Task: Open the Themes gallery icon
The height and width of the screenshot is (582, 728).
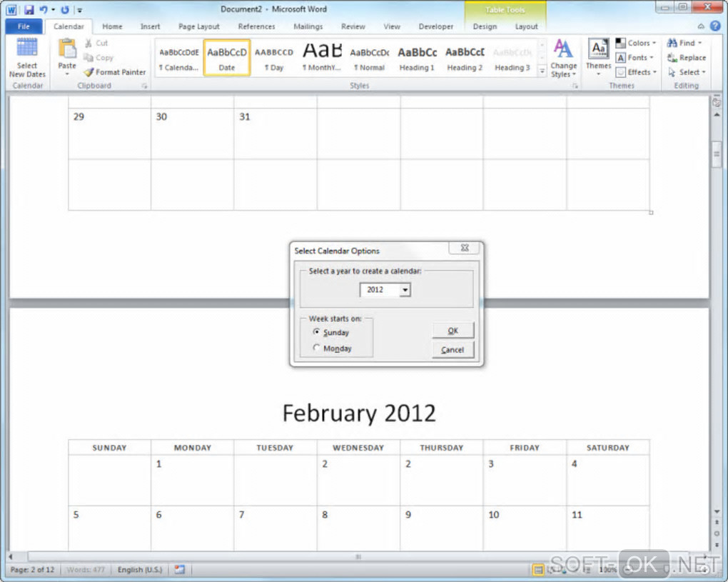Action: 599,49
